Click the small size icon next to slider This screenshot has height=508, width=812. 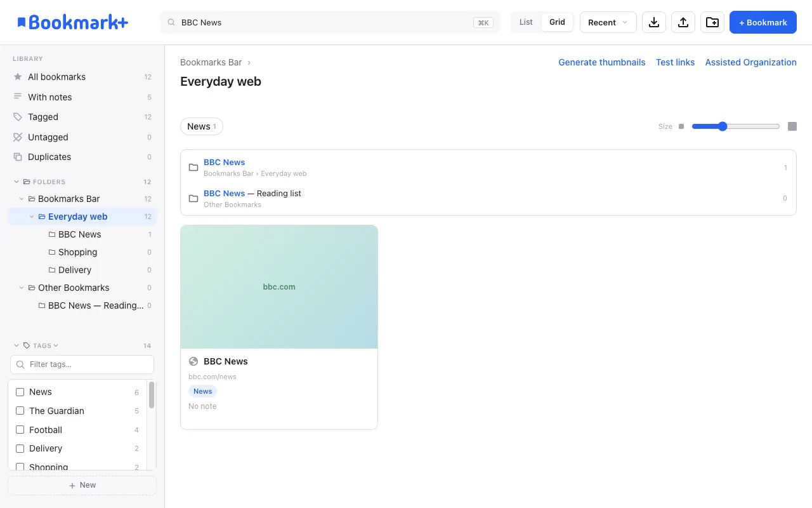tap(681, 126)
